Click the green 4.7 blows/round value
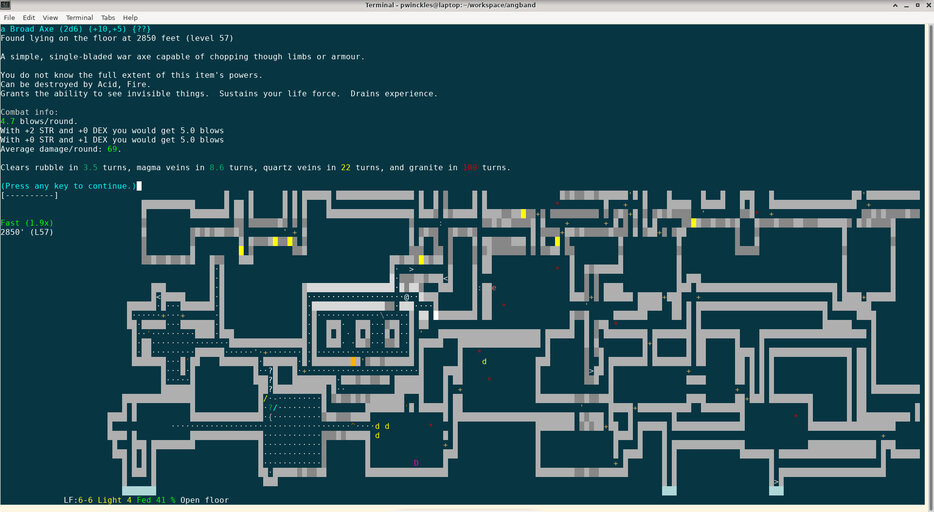The width and height of the screenshot is (934, 512). pos(9,121)
